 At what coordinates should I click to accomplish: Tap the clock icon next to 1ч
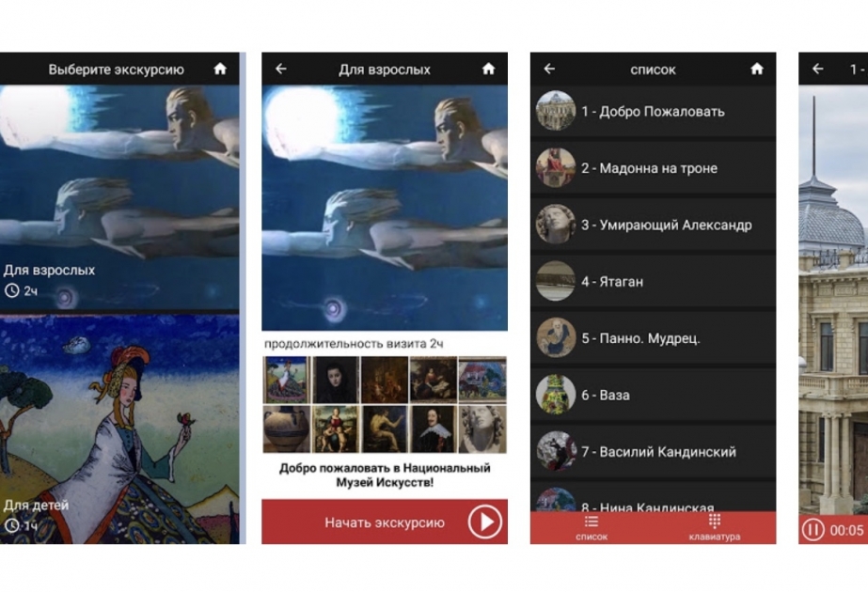(x=11, y=525)
